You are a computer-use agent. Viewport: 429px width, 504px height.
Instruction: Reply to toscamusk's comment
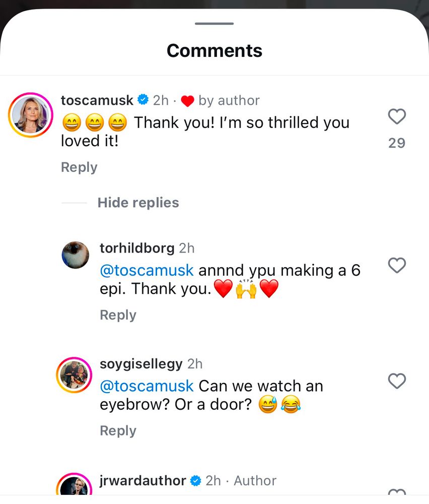pyautogui.click(x=79, y=167)
